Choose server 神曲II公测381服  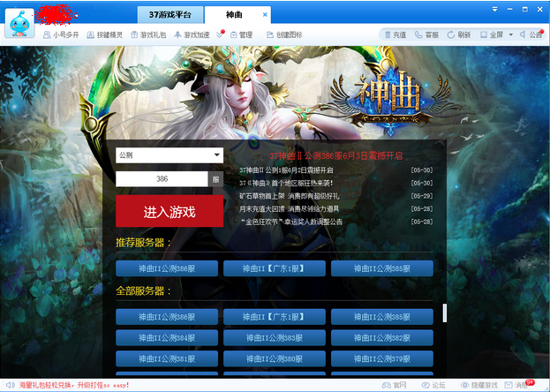tap(167, 359)
